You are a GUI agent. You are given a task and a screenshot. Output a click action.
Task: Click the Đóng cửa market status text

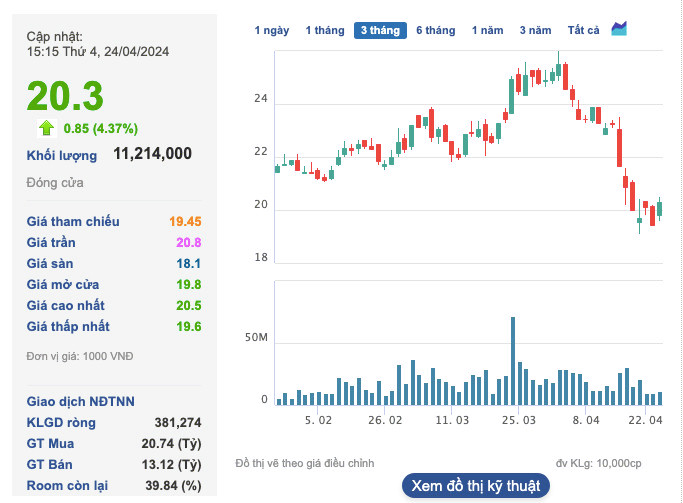tap(55, 183)
